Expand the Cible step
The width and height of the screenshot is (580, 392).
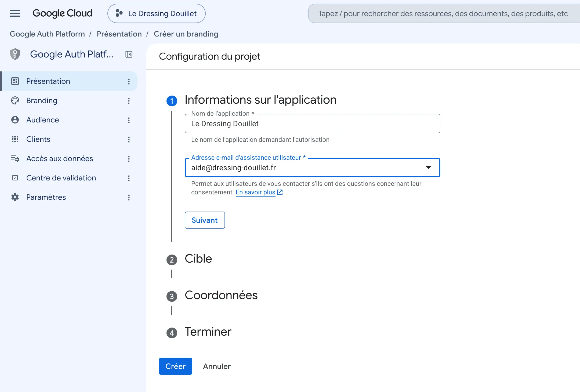pyautogui.click(x=198, y=259)
